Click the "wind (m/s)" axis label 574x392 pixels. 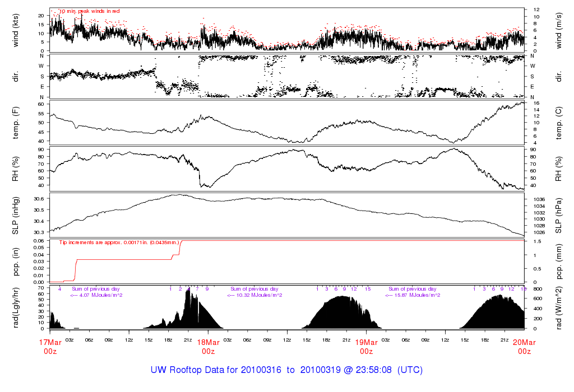[559, 30]
